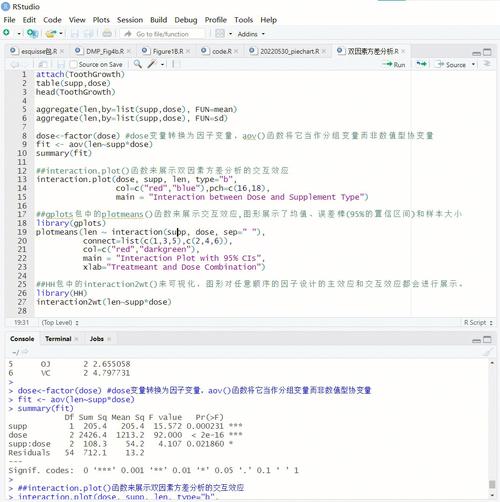
Task: Open the Plots menu
Action: pos(101,20)
